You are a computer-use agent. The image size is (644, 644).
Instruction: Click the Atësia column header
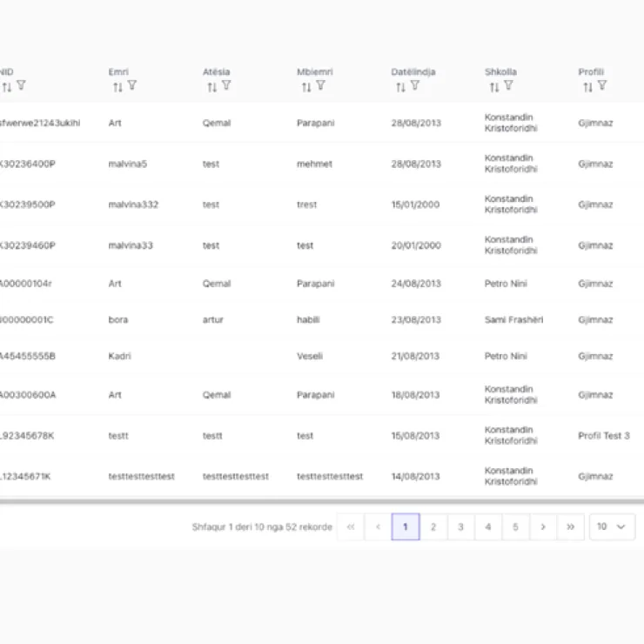(216, 72)
